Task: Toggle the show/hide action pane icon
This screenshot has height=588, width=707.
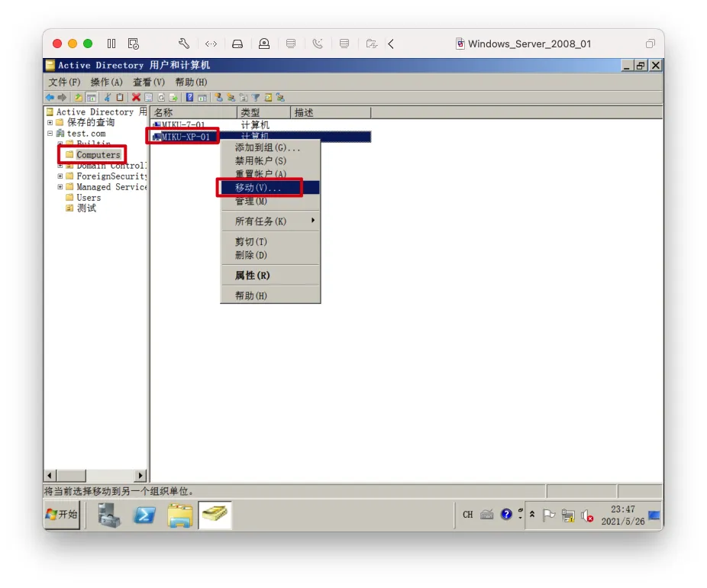Action: pyautogui.click(x=202, y=98)
